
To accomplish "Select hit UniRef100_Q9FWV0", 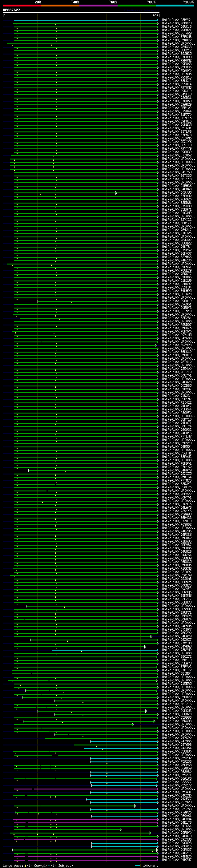I will tap(176, 833).
